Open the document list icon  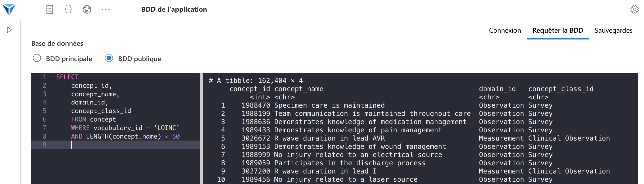coord(50,9)
